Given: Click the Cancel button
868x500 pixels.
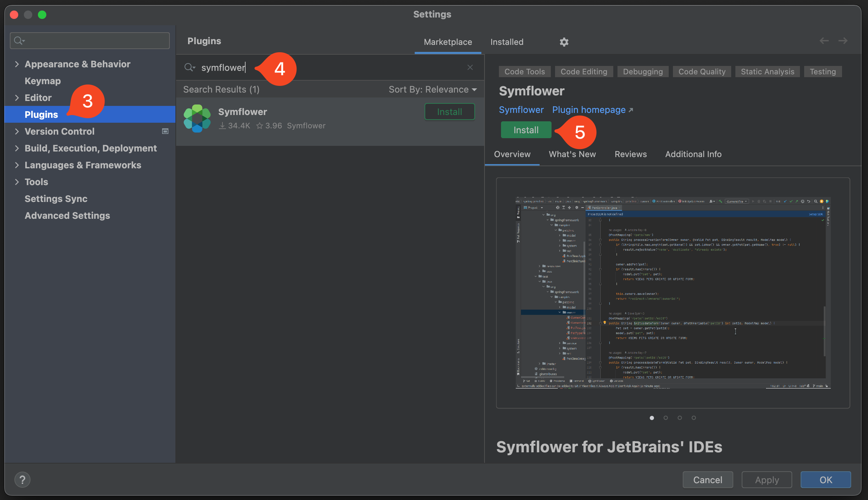Looking at the screenshot, I should click(708, 480).
